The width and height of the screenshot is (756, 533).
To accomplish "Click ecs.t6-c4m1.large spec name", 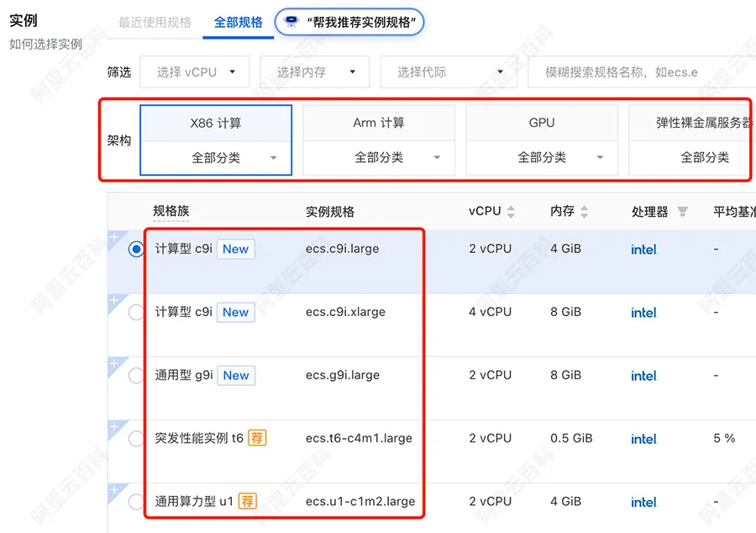I will tap(360, 439).
